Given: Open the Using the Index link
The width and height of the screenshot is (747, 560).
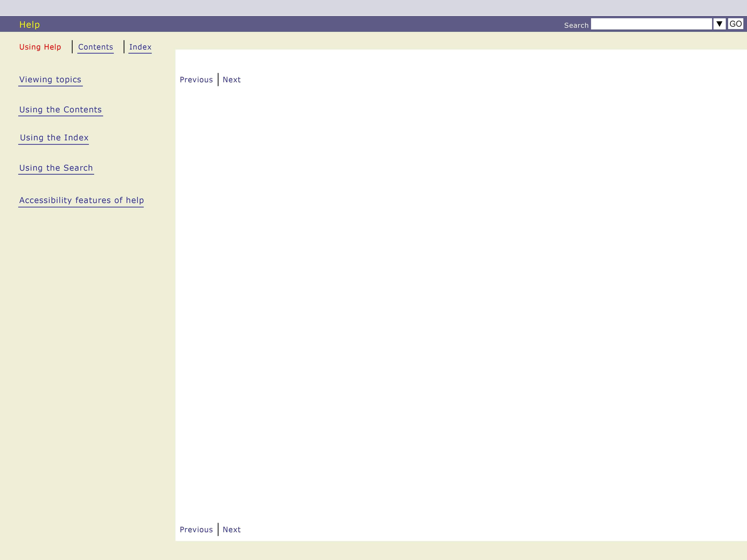Looking at the screenshot, I should pyautogui.click(x=54, y=138).
